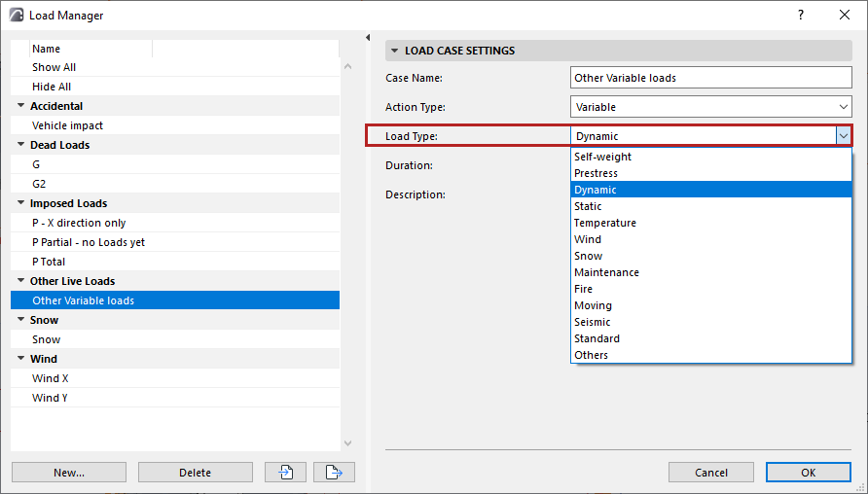Click the Show All row
This screenshot has height=494, width=868.
click(54, 67)
